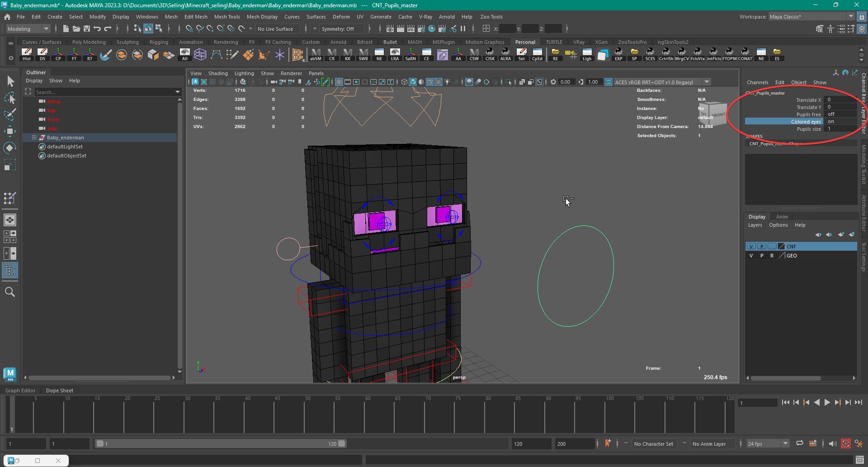868x467 pixels.
Task: Click the CP center pivot shelf icon
Action: 58,54
